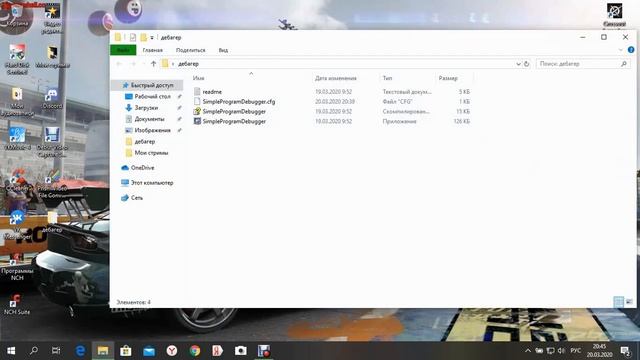
Task: Open quick access toolbar customize dropdown
Action: pos(152,38)
